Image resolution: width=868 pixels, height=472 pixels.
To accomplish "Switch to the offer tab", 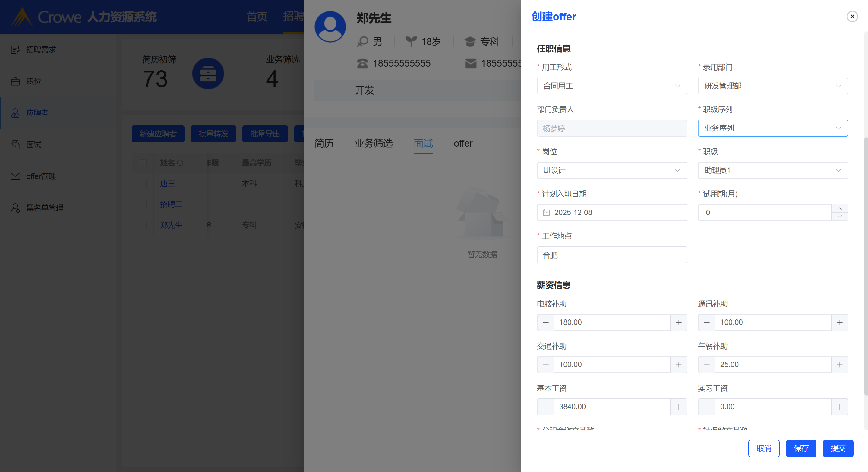I will click(x=463, y=144).
